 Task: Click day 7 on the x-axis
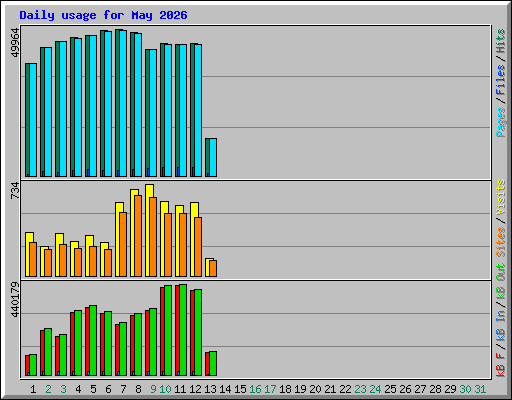[123, 389]
